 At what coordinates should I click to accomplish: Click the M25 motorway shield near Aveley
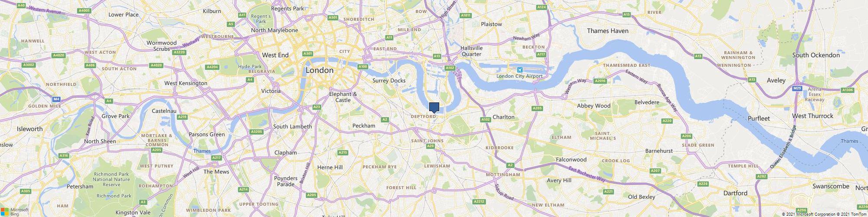click(x=797, y=88)
